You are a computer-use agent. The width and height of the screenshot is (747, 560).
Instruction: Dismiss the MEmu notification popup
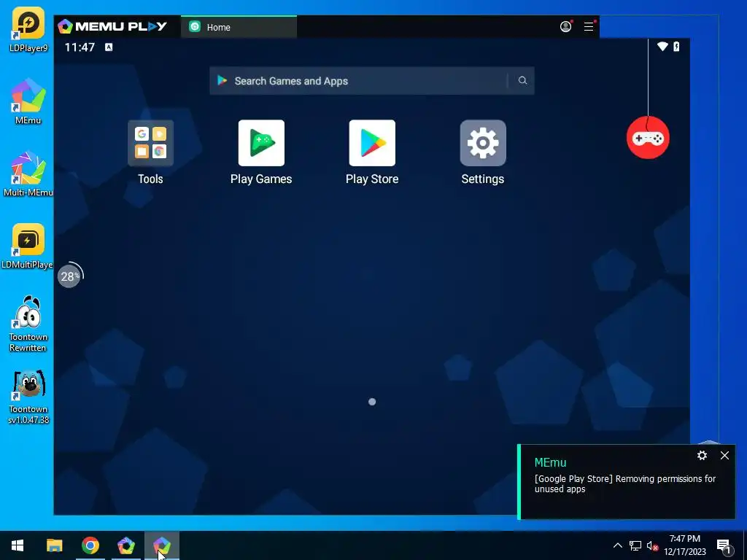(724, 455)
